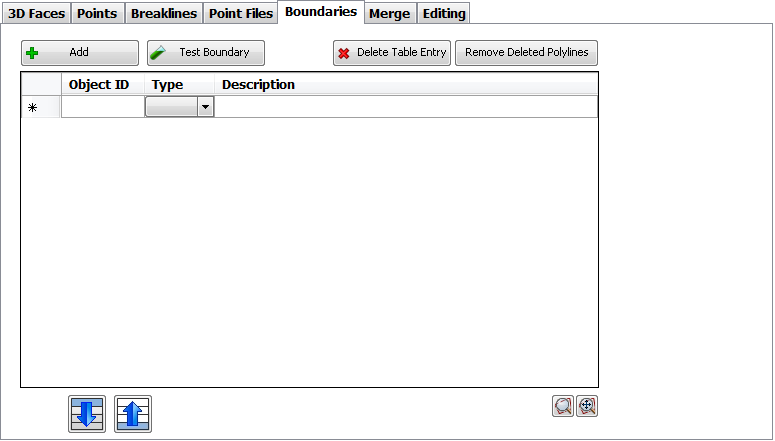Image resolution: width=775 pixels, height=441 pixels.
Task: Switch to the Points tab
Action: tap(97, 13)
